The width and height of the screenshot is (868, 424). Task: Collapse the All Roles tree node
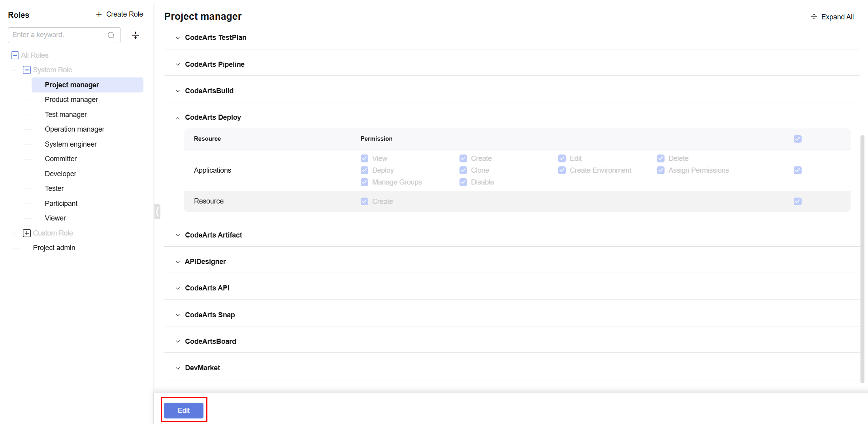(15, 55)
